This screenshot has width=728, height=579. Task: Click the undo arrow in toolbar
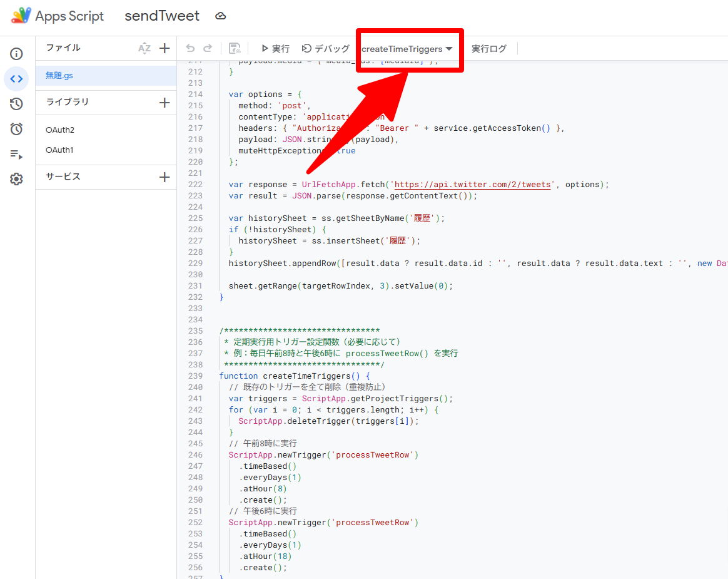190,48
